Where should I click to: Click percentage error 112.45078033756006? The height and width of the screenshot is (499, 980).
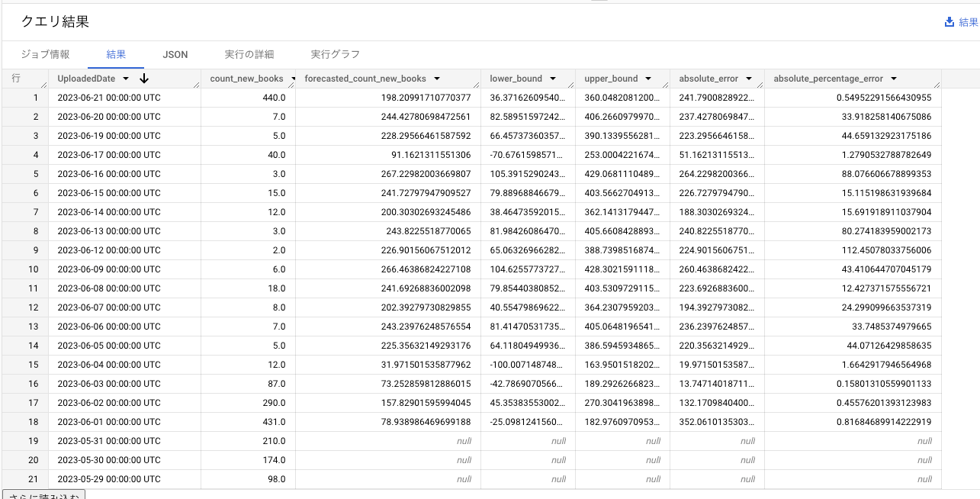click(885, 250)
